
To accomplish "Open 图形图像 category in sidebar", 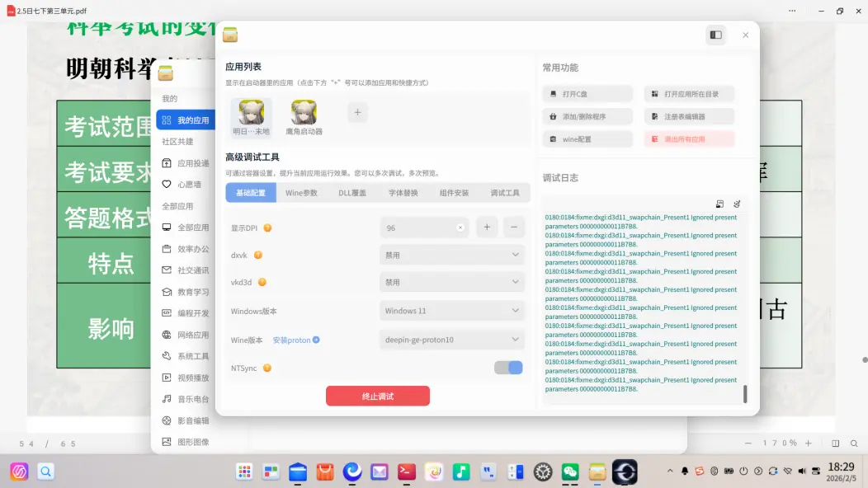I will tap(186, 442).
